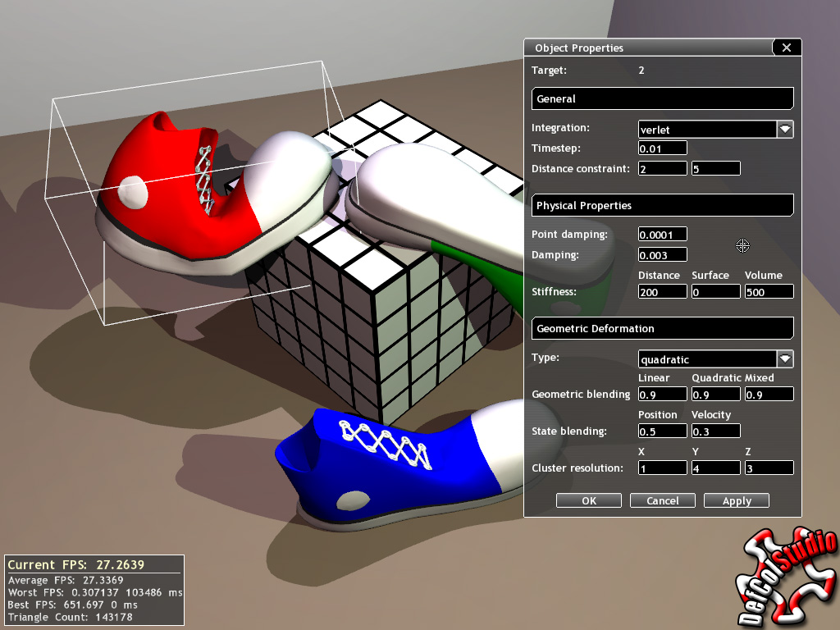Select the Velocity state blending field

click(x=715, y=431)
